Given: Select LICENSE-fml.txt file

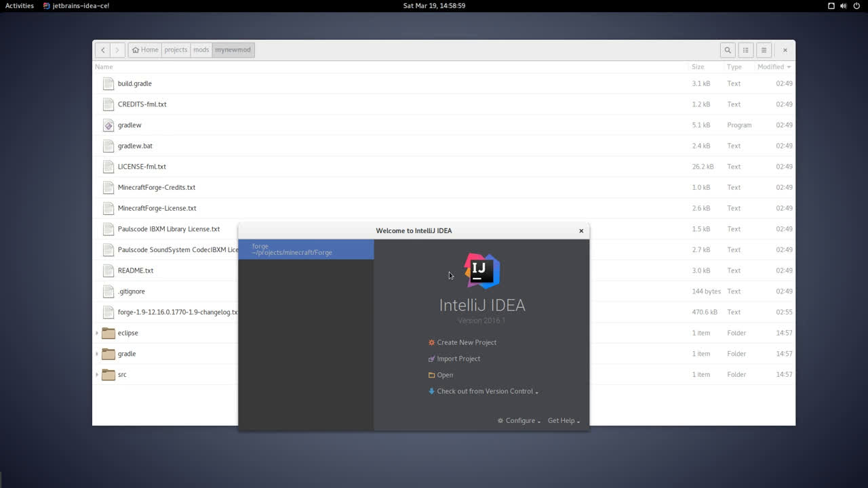Looking at the screenshot, I should click(x=142, y=167).
